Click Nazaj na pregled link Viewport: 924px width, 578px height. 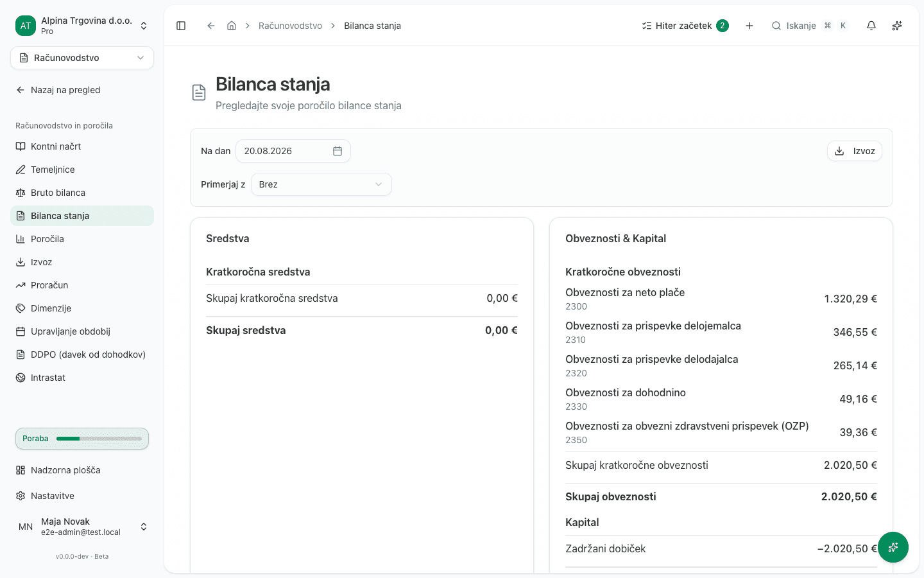(x=82, y=90)
